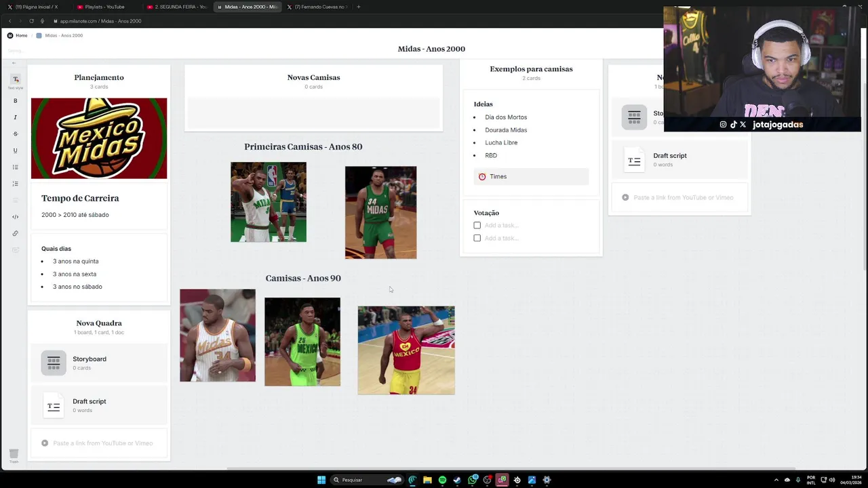This screenshot has width=868, height=488.
Task: Click the first 'Add a task...' field
Action: 501,225
